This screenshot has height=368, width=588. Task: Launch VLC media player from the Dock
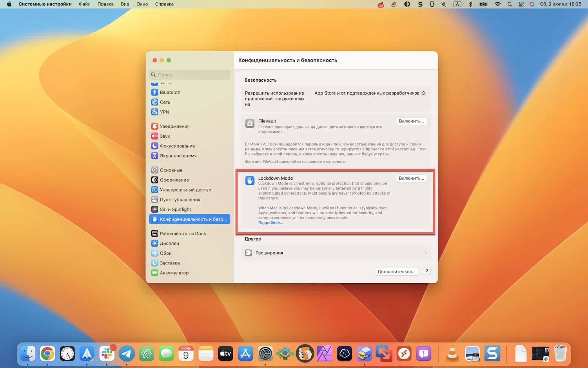(452, 354)
